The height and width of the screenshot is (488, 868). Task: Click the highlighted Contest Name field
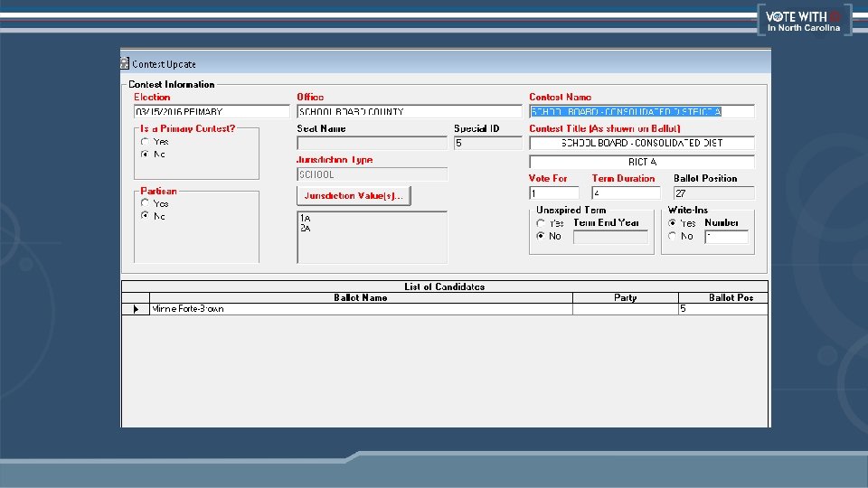(642, 112)
